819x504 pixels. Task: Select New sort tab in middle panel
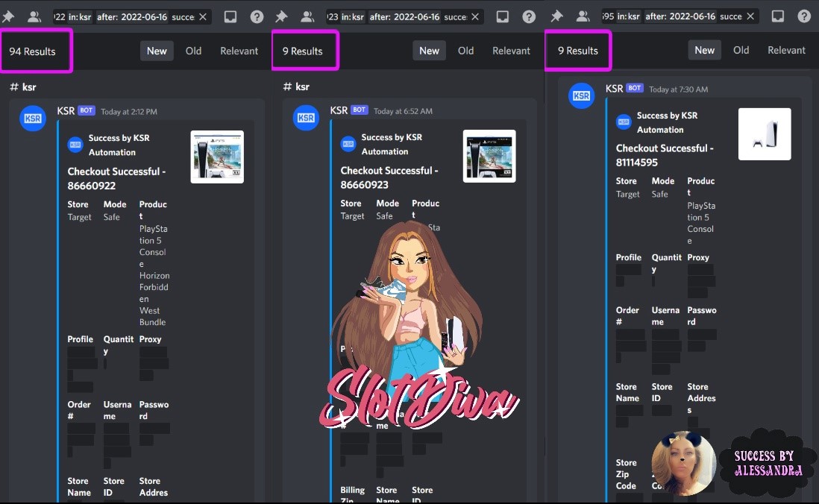429,51
